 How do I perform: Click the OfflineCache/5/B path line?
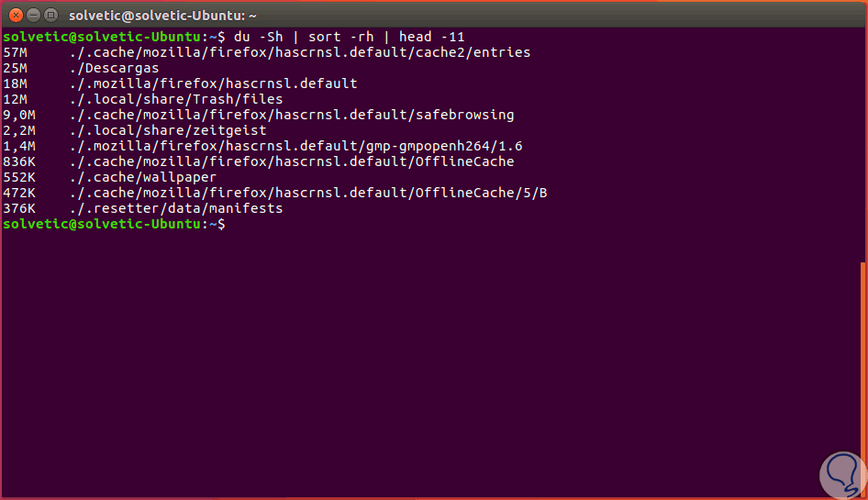(x=308, y=193)
